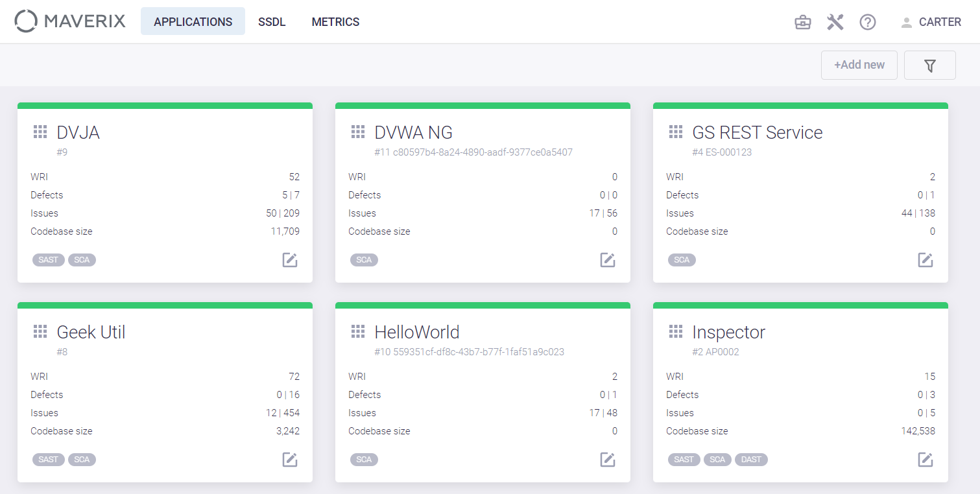Image resolution: width=980 pixels, height=494 pixels.
Task: Open the HelloWorld application title
Action: (417, 332)
